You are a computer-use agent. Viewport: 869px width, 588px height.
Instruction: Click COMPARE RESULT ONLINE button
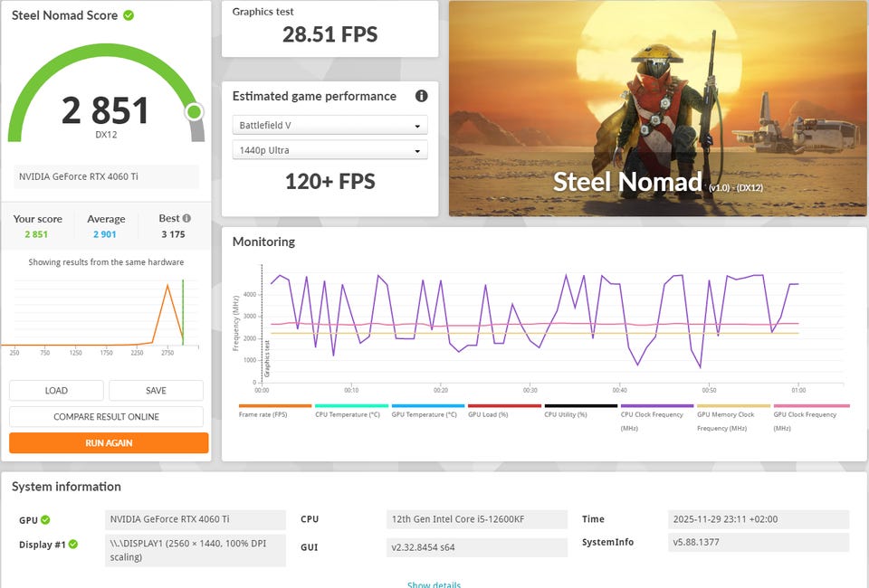pyautogui.click(x=107, y=416)
